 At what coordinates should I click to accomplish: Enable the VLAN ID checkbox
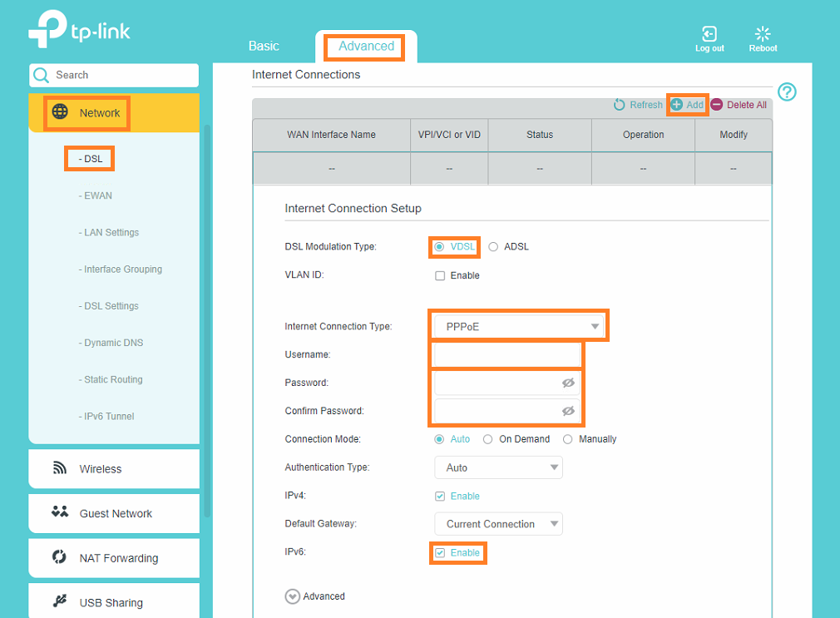pos(440,274)
